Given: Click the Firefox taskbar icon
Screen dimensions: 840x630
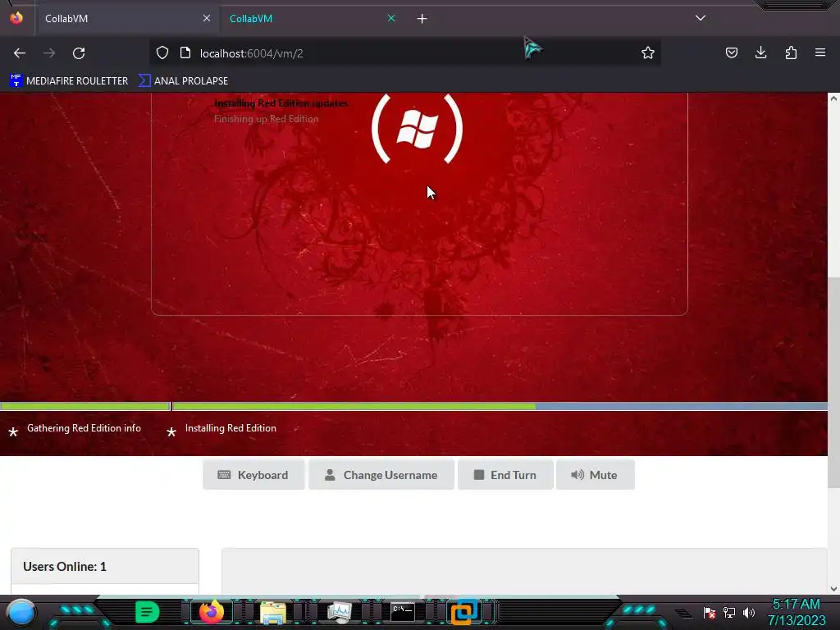Looking at the screenshot, I should [x=211, y=612].
